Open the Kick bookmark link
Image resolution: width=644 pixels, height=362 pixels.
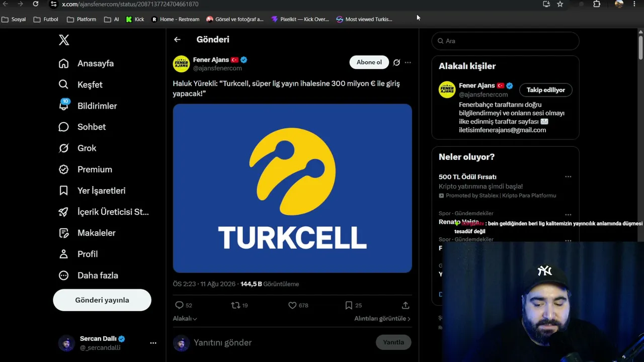135,19
